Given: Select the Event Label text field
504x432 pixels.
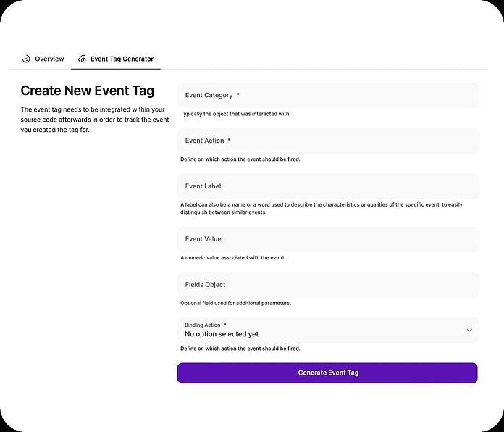Looking at the screenshot, I should pos(328,186).
